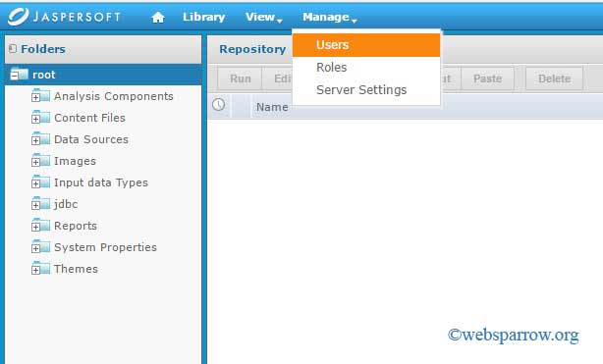The height and width of the screenshot is (364, 603).
Task: Expand the Data Sources folder
Action: click(35, 140)
